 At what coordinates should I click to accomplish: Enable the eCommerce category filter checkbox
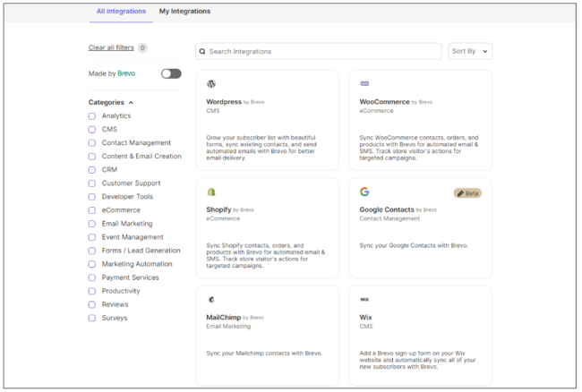(92, 210)
